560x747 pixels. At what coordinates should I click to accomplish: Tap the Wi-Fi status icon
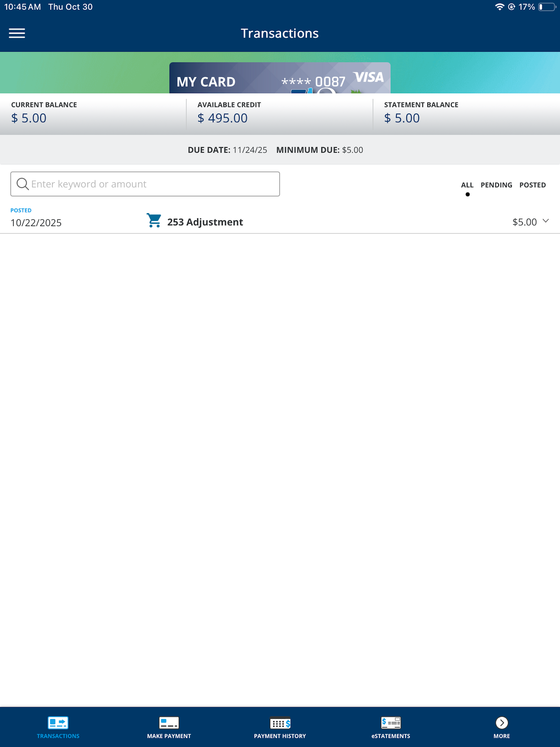coord(500,7)
